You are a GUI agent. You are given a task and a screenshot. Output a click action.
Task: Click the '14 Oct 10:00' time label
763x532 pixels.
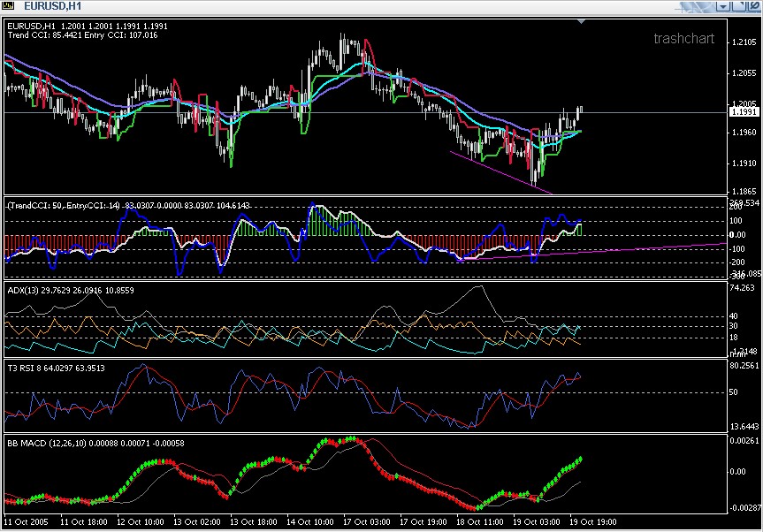[x=310, y=522]
